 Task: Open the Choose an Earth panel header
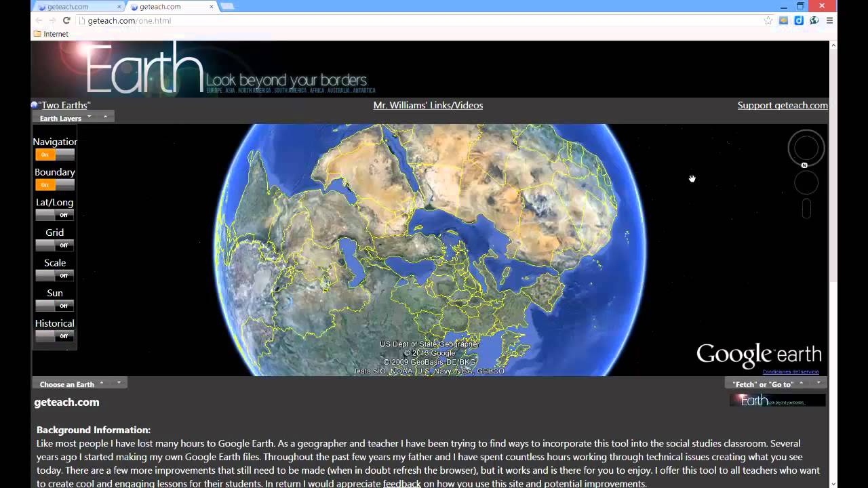79,383
